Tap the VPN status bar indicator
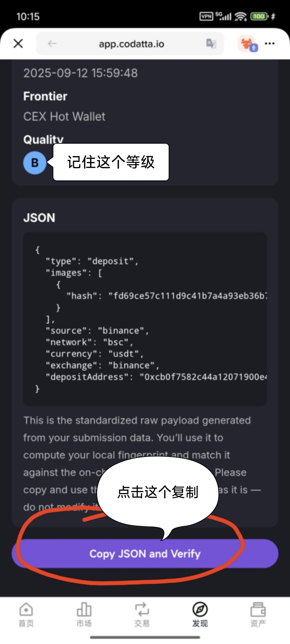Image resolution: width=290 pixels, height=644 pixels. pyautogui.click(x=206, y=16)
